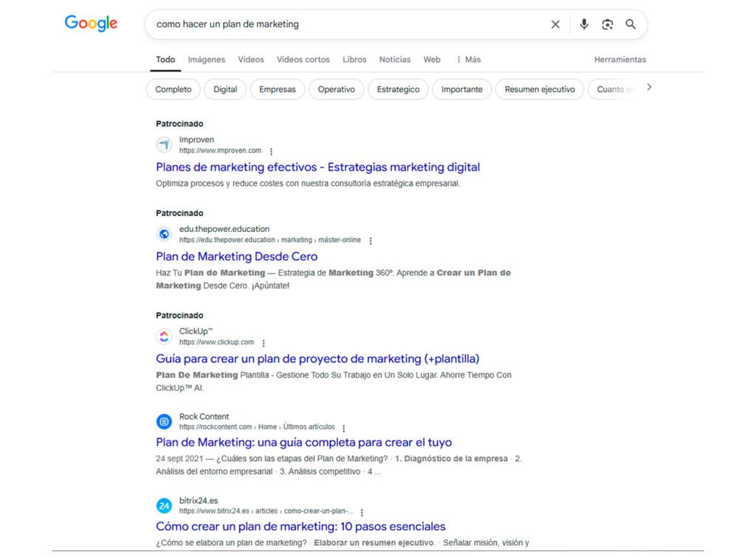Apply the Empresas filter chip

(278, 89)
